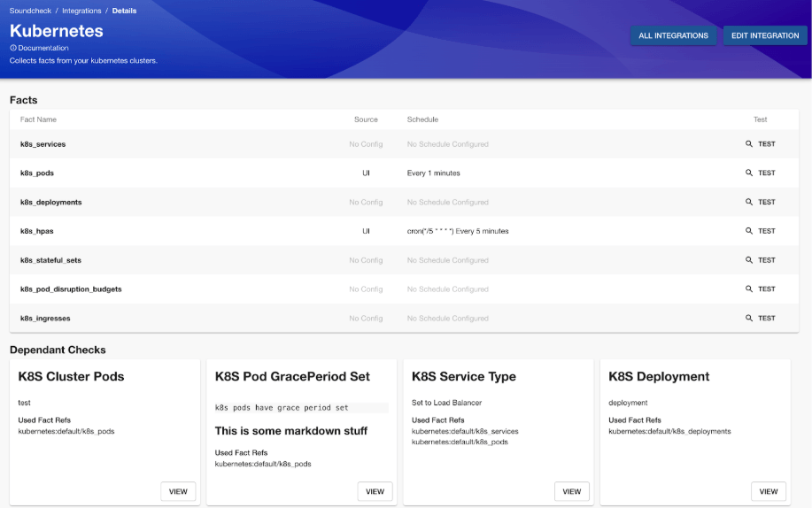View the K8S Cluster Pods check
Viewport: 812px width, 508px height.
point(178,491)
